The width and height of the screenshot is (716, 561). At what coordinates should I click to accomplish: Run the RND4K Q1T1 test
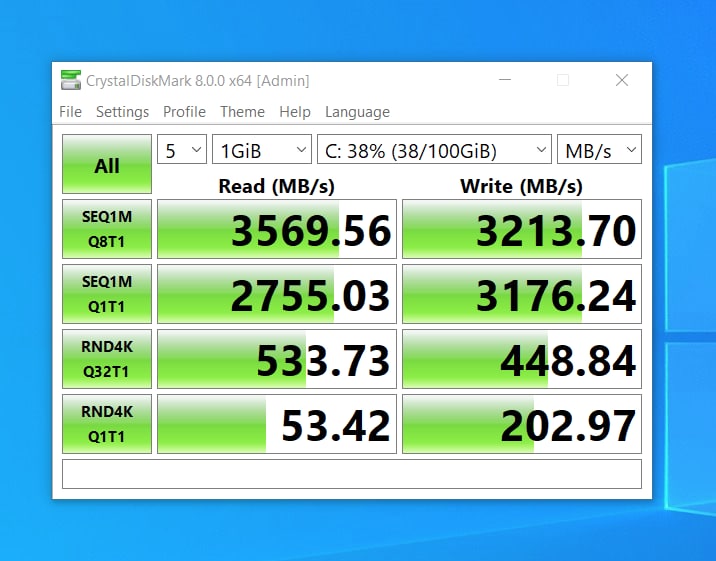[107, 424]
